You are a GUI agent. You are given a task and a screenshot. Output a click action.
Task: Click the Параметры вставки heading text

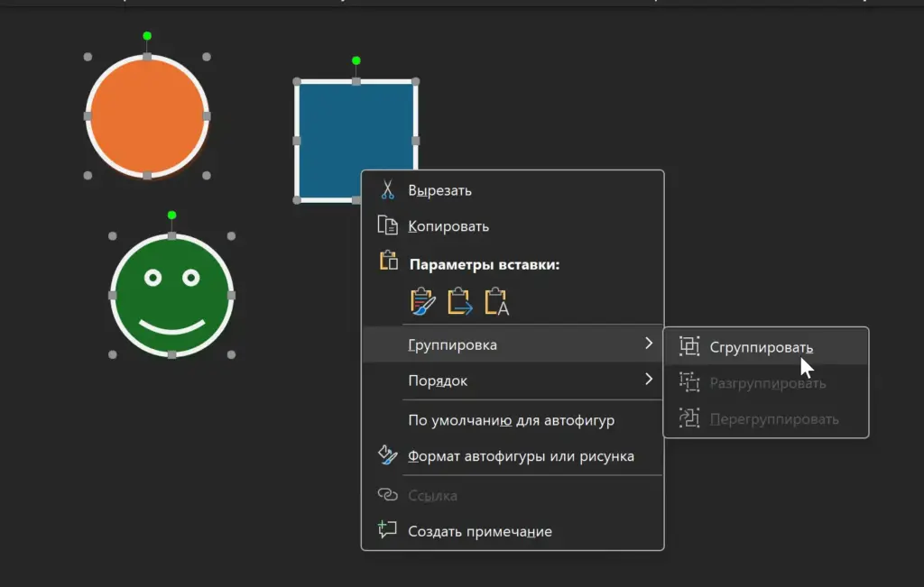pos(485,265)
